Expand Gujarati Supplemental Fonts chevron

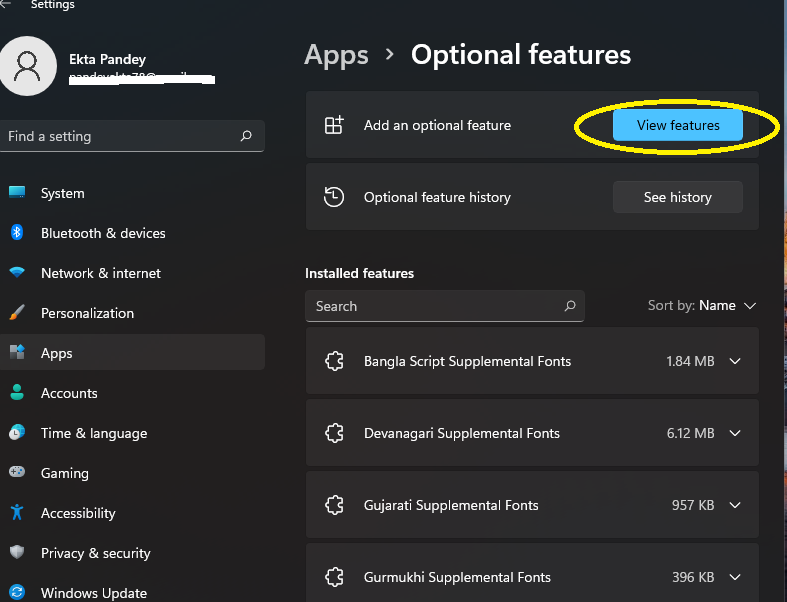click(735, 505)
